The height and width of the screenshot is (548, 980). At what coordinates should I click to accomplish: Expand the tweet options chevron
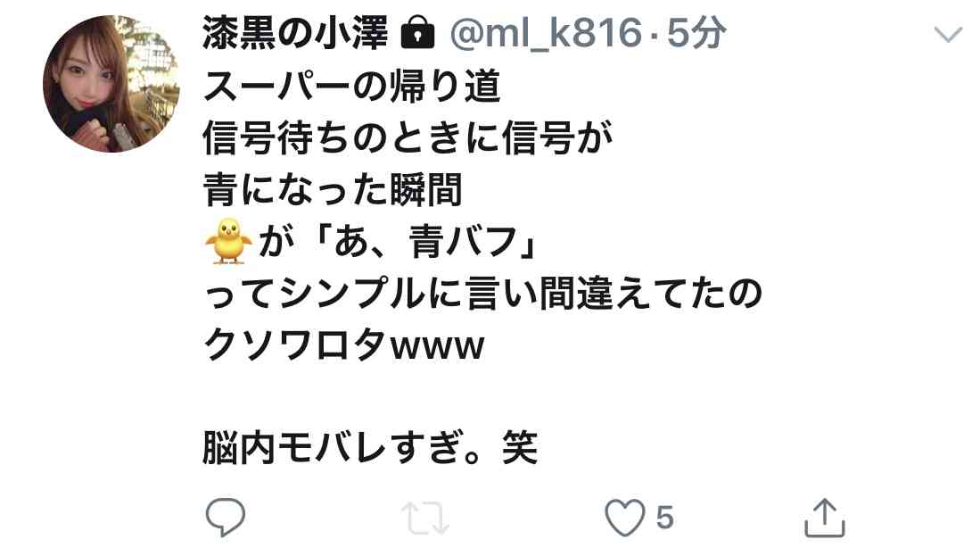[x=948, y=34]
